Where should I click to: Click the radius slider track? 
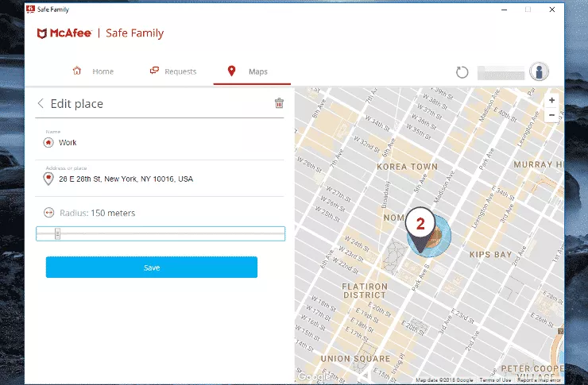161,233
